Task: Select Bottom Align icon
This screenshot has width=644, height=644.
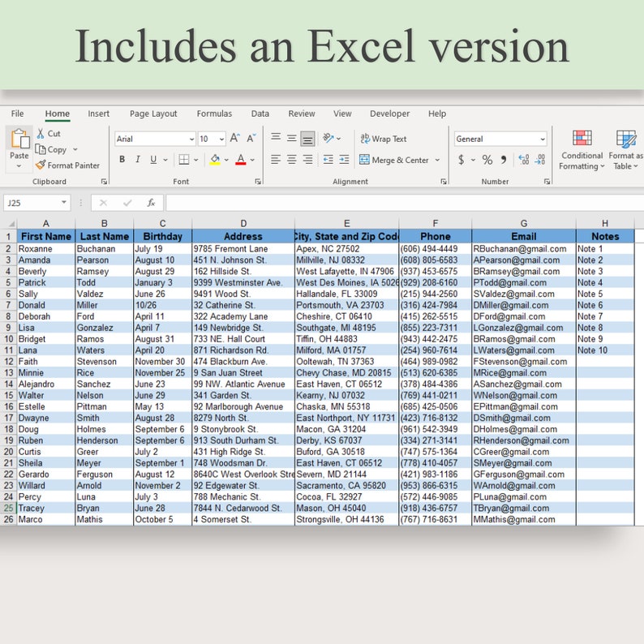Action: click(307, 139)
